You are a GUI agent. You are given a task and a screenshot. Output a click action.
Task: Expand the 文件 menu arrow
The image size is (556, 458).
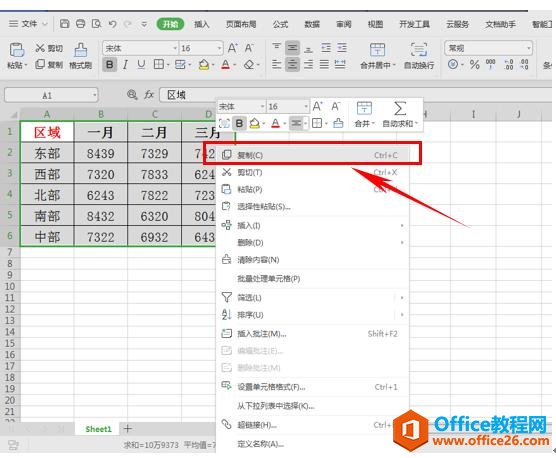pos(45,24)
